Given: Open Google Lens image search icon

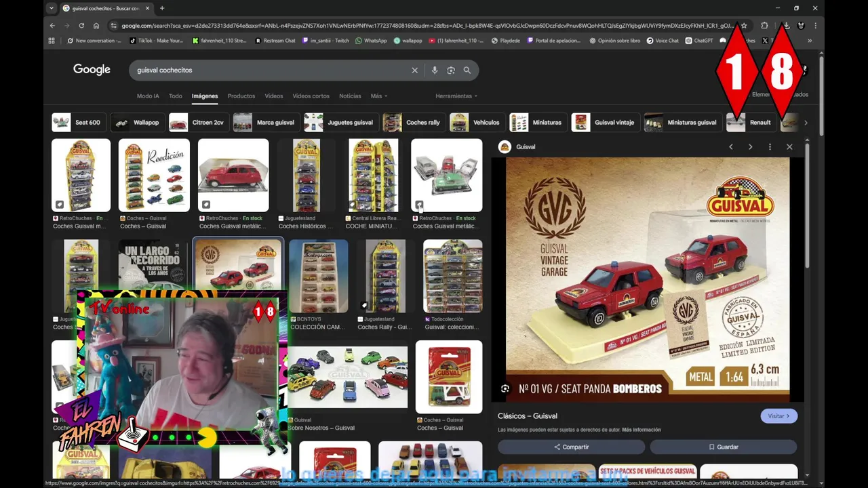Looking at the screenshot, I should pos(451,70).
